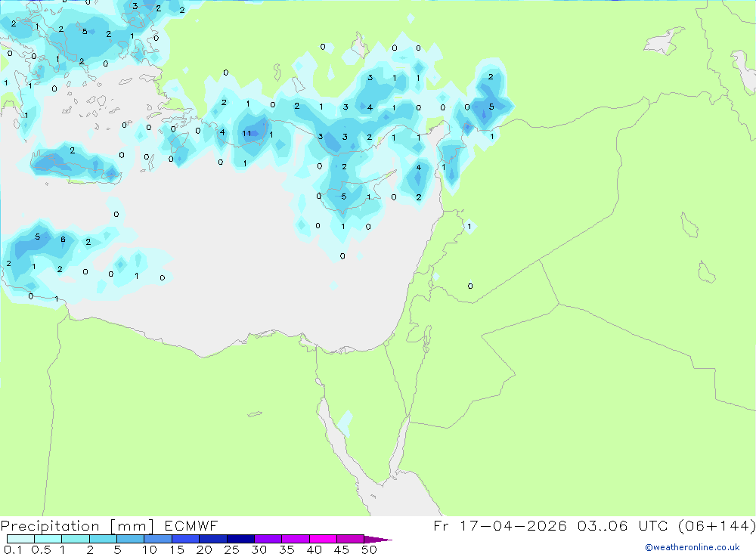Click the '45' legend scale label
The image size is (756, 554).
point(342,549)
